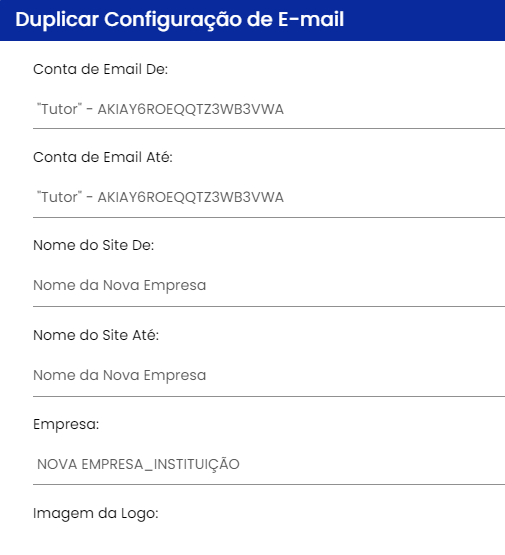Click the blue dialog header bar
The width and height of the screenshot is (505, 555).
[x=252, y=20]
